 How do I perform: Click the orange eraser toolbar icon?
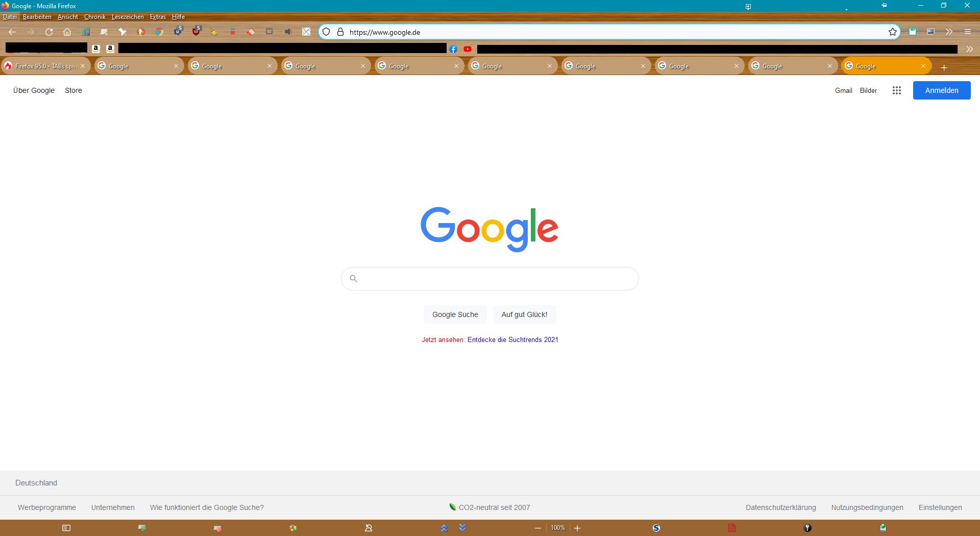(x=251, y=32)
